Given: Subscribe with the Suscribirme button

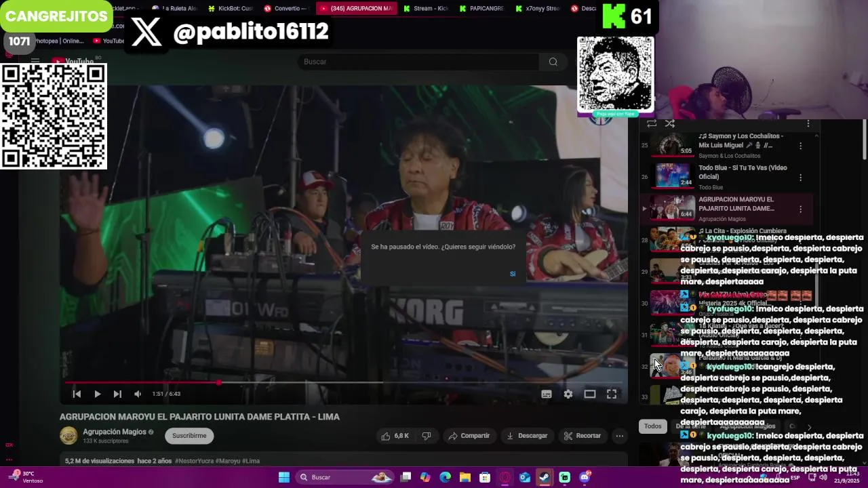Looking at the screenshot, I should pyautogui.click(x=189, y=436).
